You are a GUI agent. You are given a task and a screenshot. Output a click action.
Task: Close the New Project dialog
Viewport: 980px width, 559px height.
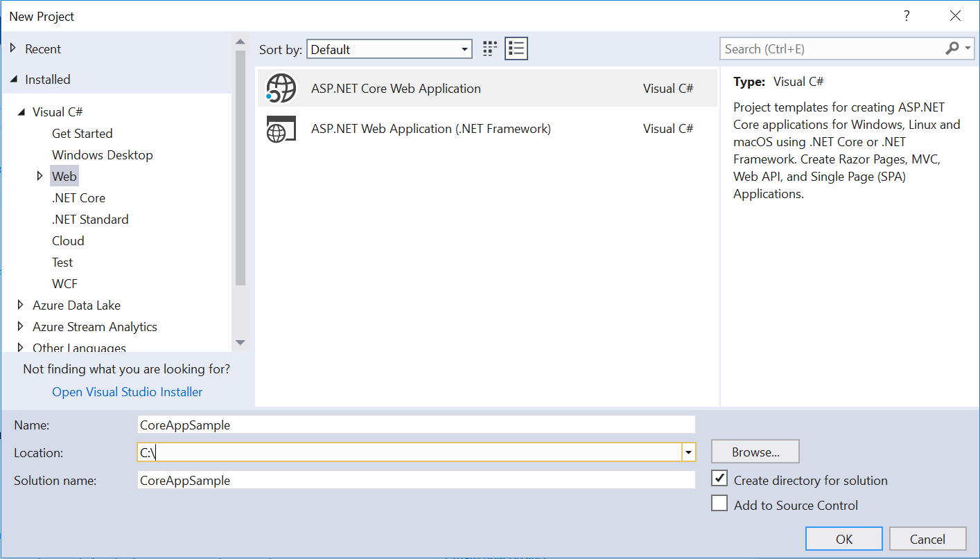tap(956, 16)
